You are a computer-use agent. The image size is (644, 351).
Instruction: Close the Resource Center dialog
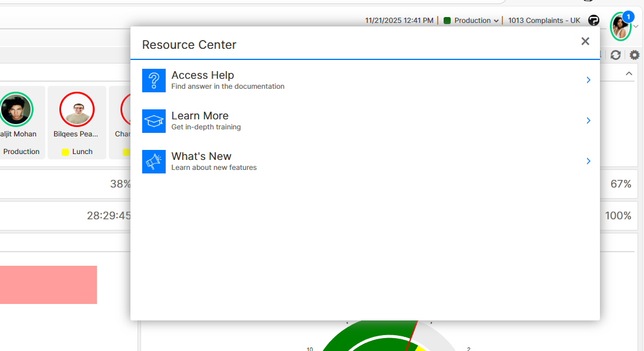tap(585, 41)
